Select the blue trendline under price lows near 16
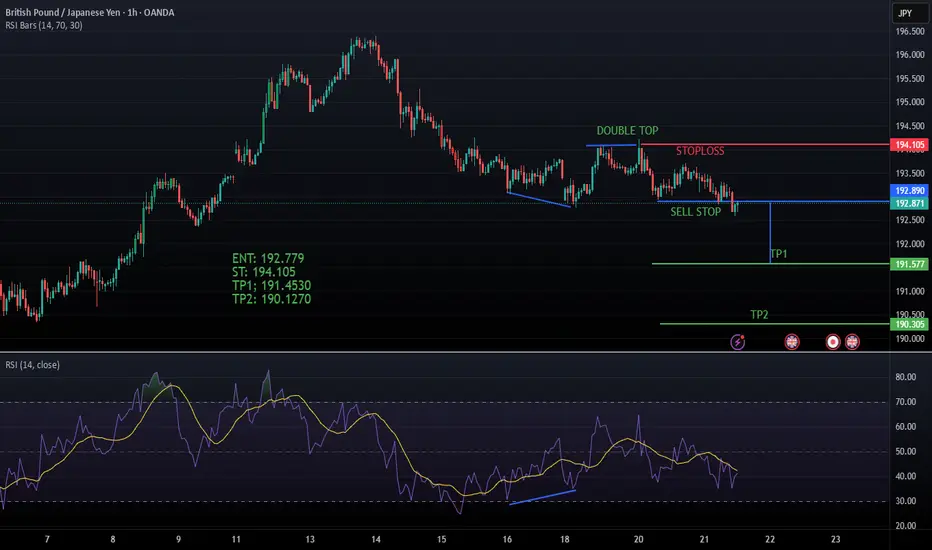 [x=539, y=199]
